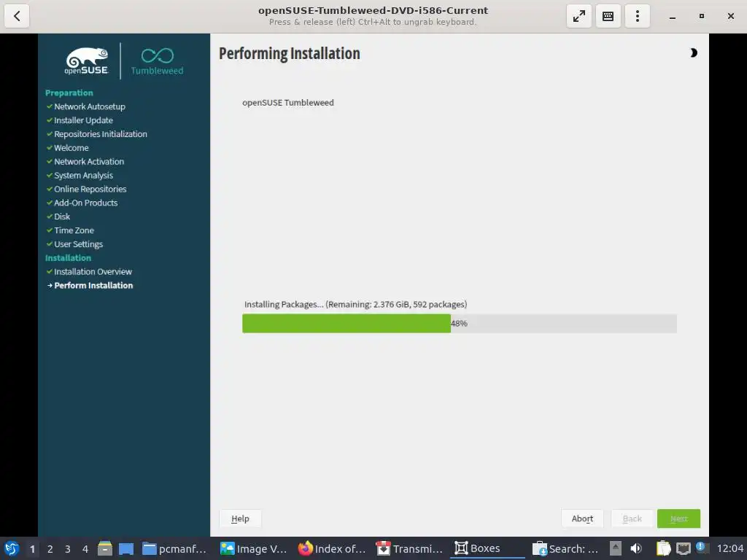747x560 pixels.
Task: Select User Settings step
Action: click(78, 244)
